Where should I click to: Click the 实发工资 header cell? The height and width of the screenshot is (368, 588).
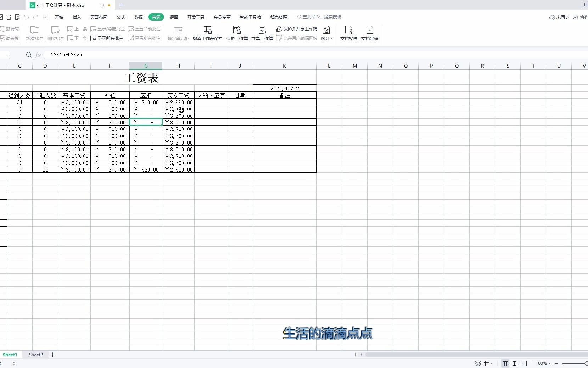tap(178, 95)
